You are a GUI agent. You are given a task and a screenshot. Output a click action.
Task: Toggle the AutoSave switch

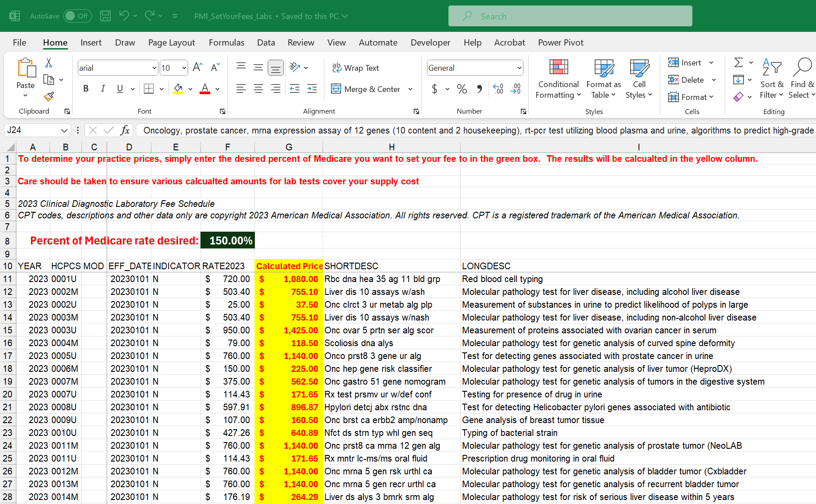(77, 16)
